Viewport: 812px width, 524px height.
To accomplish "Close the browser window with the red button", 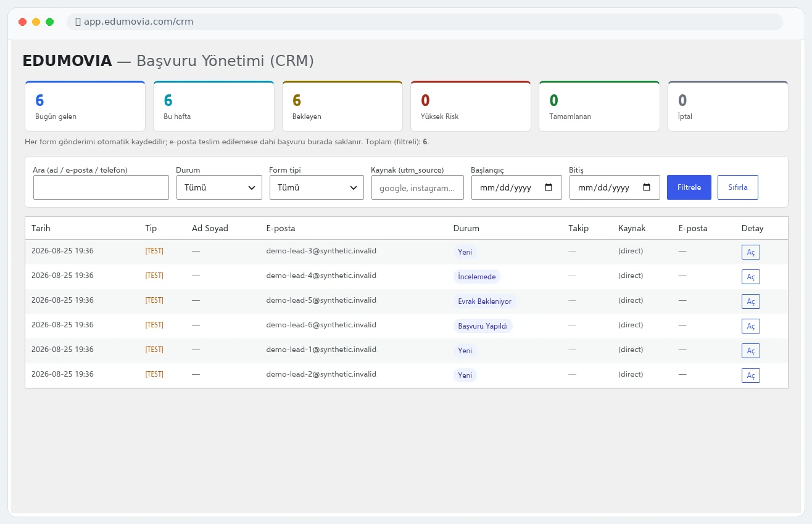I will [23, 22].
